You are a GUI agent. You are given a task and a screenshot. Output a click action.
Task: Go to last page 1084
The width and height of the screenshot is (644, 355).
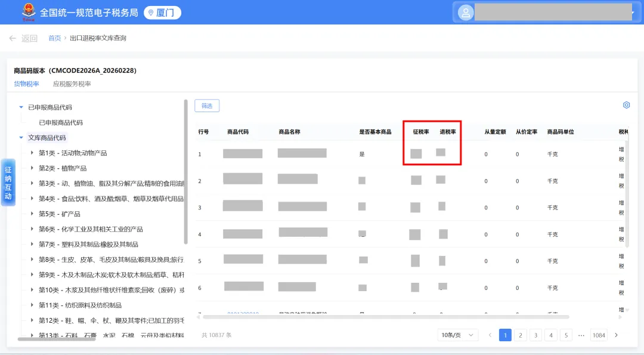[599, 335]
